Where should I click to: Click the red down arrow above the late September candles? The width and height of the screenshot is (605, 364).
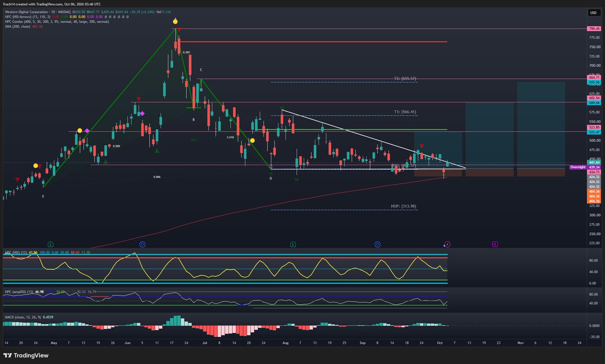[422, 146]
